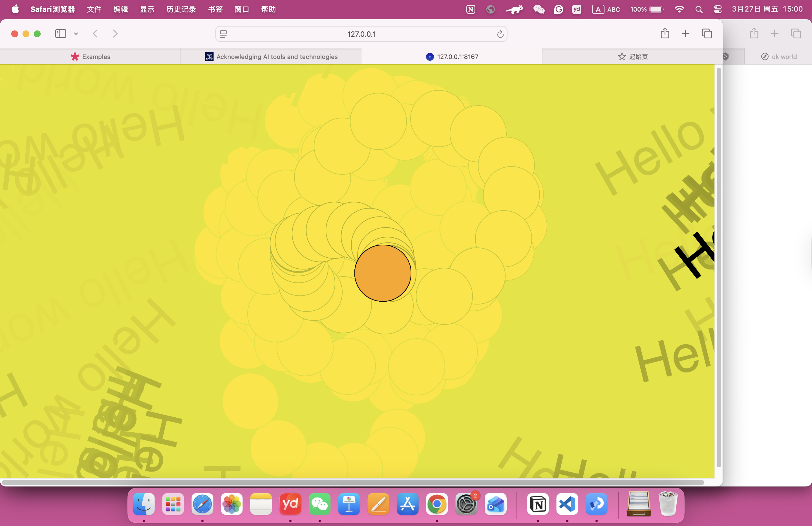Screen dimensions: 812x526
Task: Open Outlook from the Dock
Action: [496, 504]
